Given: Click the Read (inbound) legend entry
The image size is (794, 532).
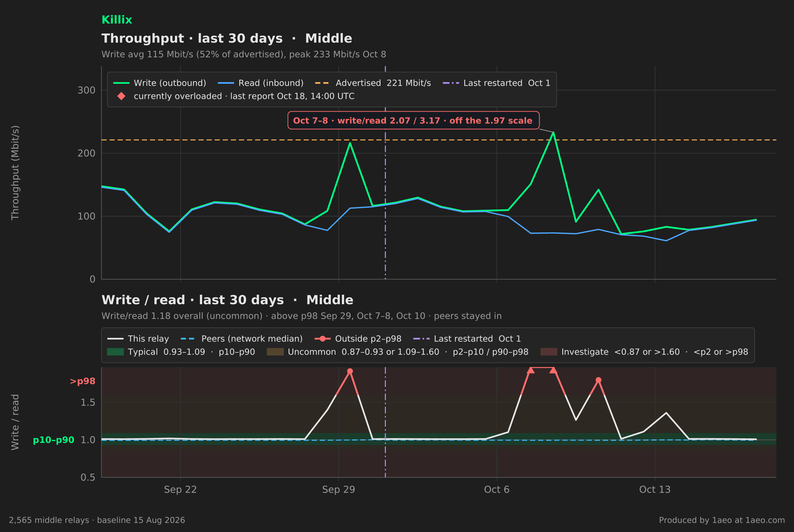Looking at the screenshot, I should (x=261, y=83).
